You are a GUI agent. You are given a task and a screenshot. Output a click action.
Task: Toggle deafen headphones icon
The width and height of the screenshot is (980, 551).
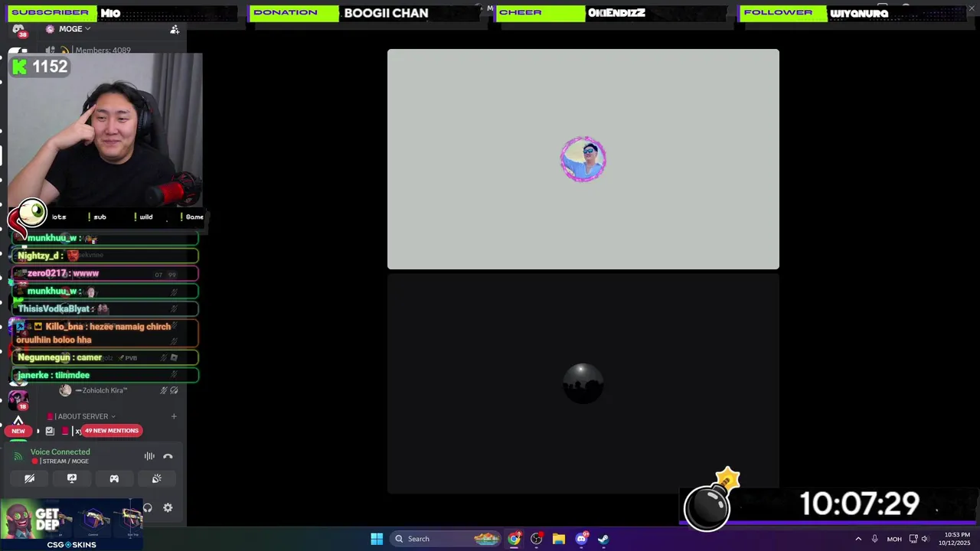click(x=148, y=507)
